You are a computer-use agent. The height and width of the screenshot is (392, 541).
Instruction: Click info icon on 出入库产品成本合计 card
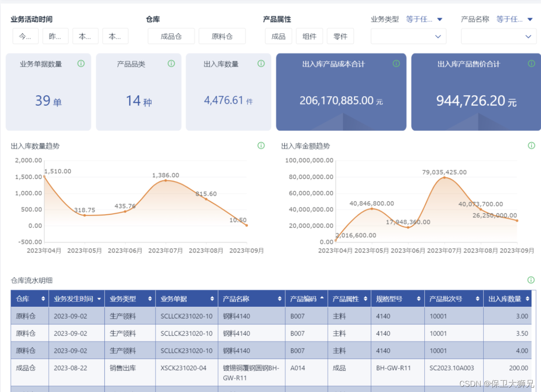click(396, 64)
